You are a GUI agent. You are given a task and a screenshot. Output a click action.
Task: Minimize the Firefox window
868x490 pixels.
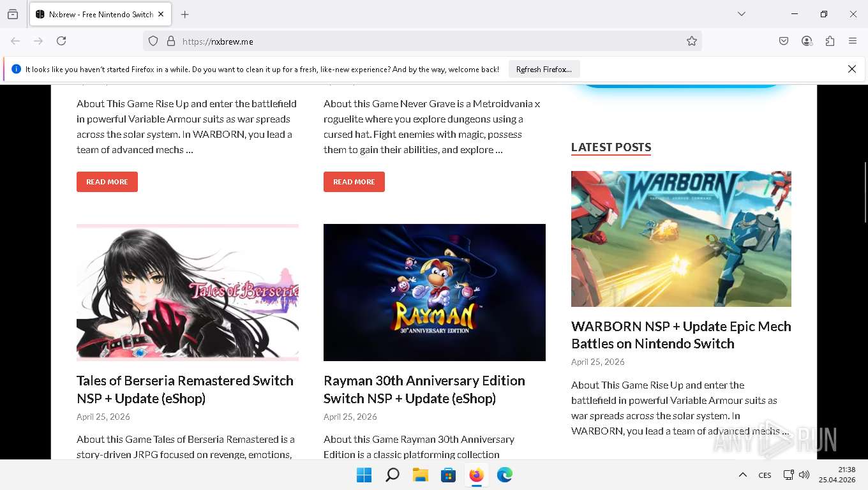[x=795, y=14]
